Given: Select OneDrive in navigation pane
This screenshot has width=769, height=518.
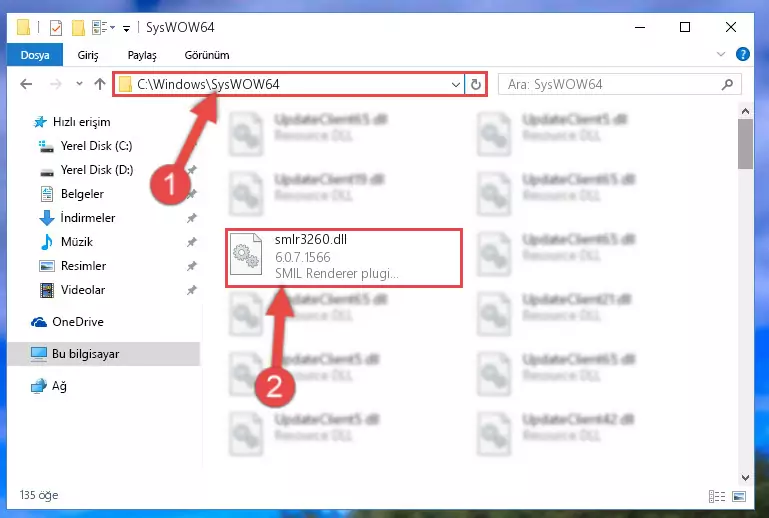Looking at the screenshot, I should point(77,322).
